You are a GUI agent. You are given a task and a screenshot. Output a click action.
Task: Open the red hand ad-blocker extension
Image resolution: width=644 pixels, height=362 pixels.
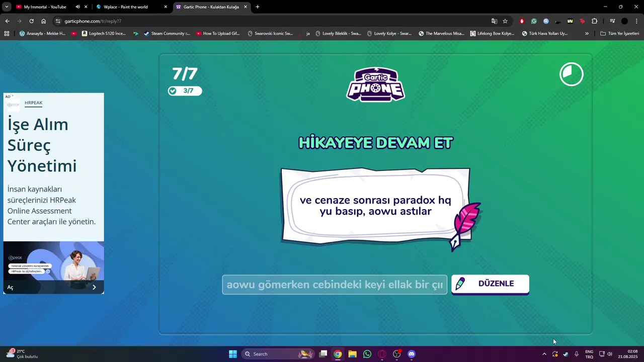[522, 21]
